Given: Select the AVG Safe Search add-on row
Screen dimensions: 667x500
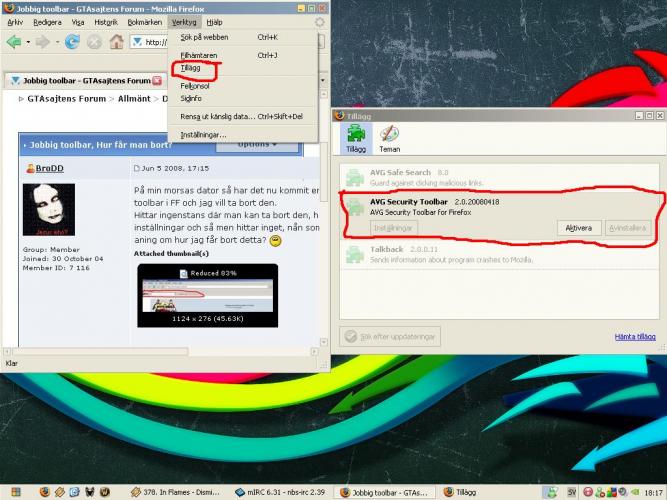Looking at the screenshot, I should [x=499, y=177].
